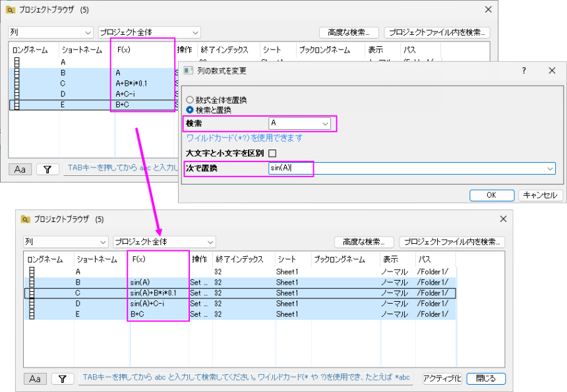This screenshot has height=392, width=567.
Task: Click the Cancel button in formula dialog
Action: pyautogui.click(x=540, y=195)
